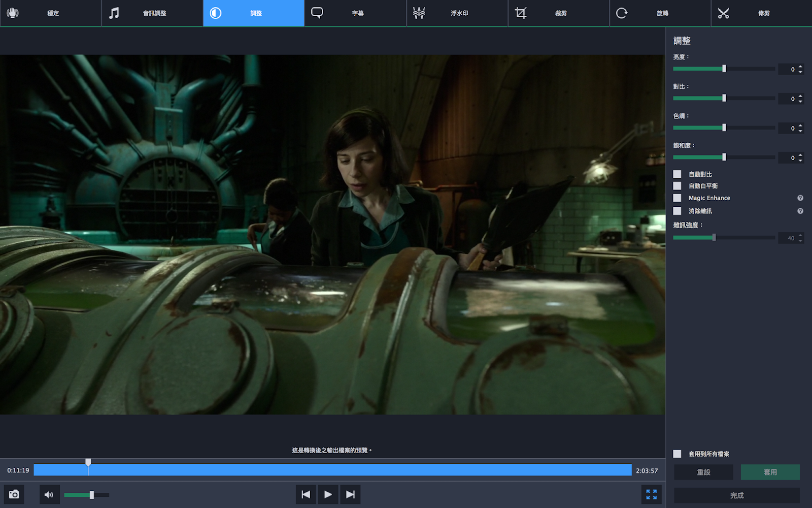The image size is (812, 508).
Task: Tick the Magic Enhance checkbox
Action: point(677,198)
